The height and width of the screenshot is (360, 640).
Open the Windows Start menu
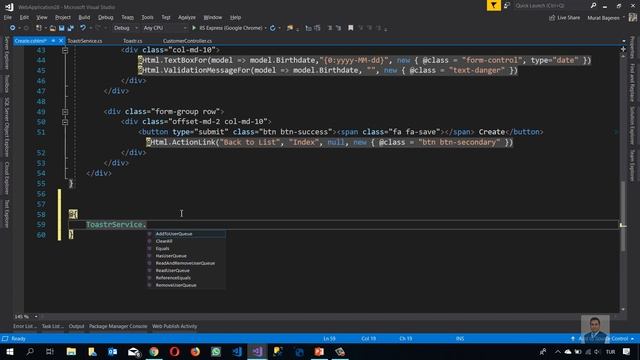(x=9, y=351)
